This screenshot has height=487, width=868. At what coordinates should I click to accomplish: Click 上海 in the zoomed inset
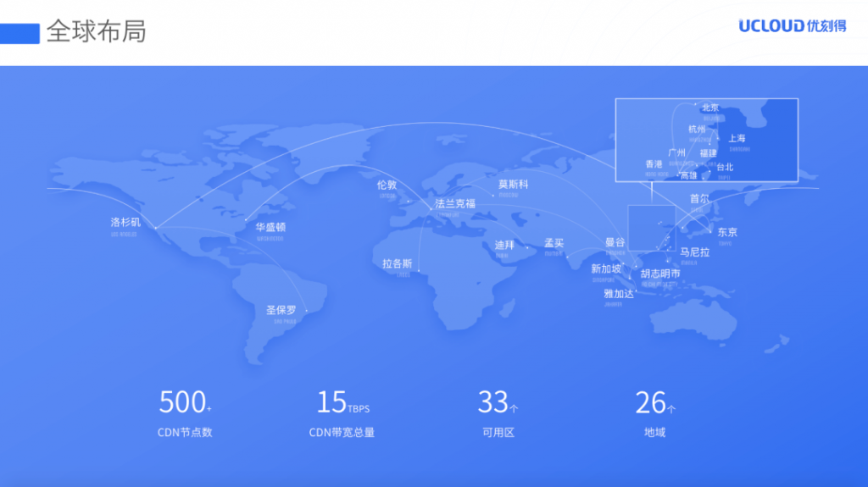point(737,138)
